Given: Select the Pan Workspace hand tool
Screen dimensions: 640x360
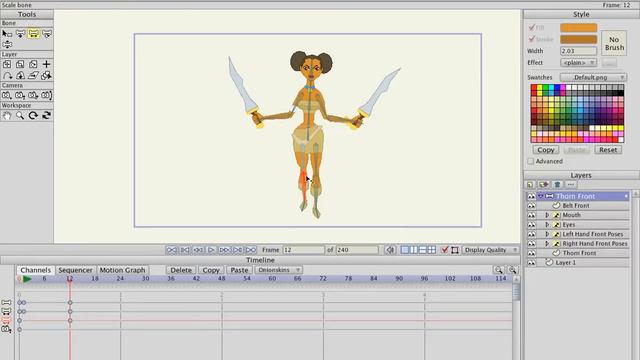Looking at the screenshot, I should 7,116.
